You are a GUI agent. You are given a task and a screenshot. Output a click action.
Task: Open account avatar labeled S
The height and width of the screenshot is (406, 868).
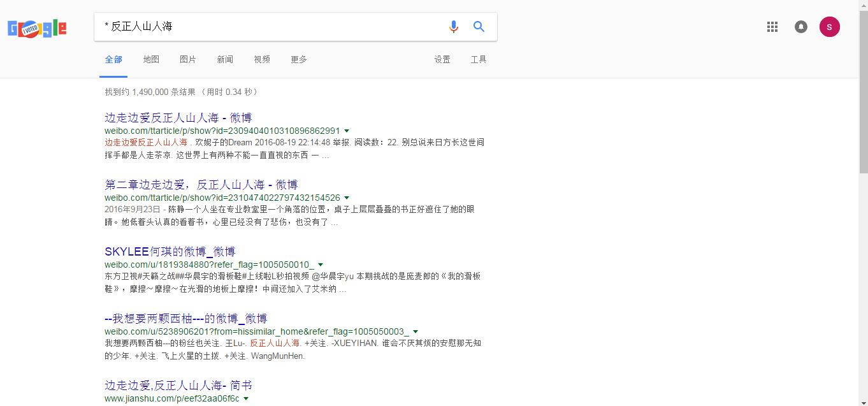coord(829,27)
